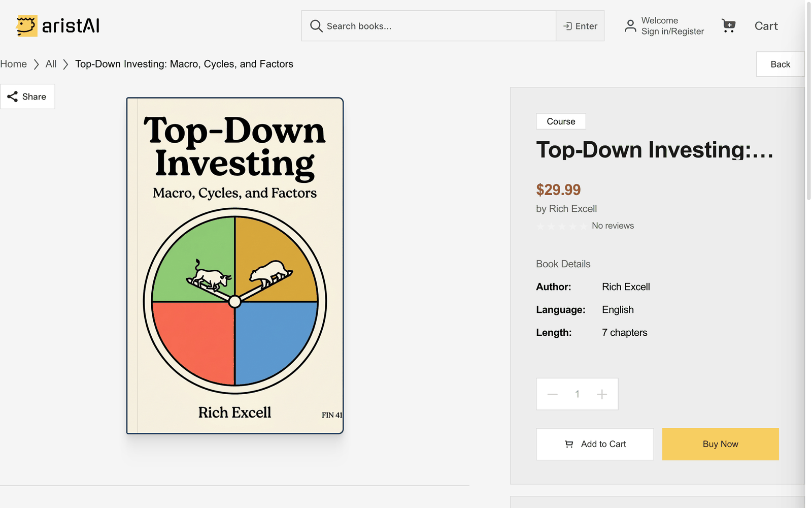
Task: Click the review star rating
Action: coord(562,226)
